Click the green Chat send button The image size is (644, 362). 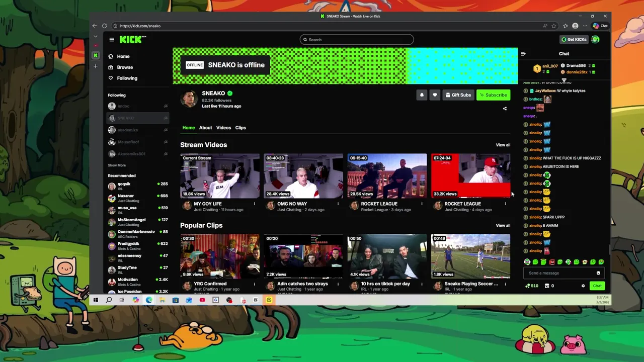pyautogui.click(x=597, y=286)
